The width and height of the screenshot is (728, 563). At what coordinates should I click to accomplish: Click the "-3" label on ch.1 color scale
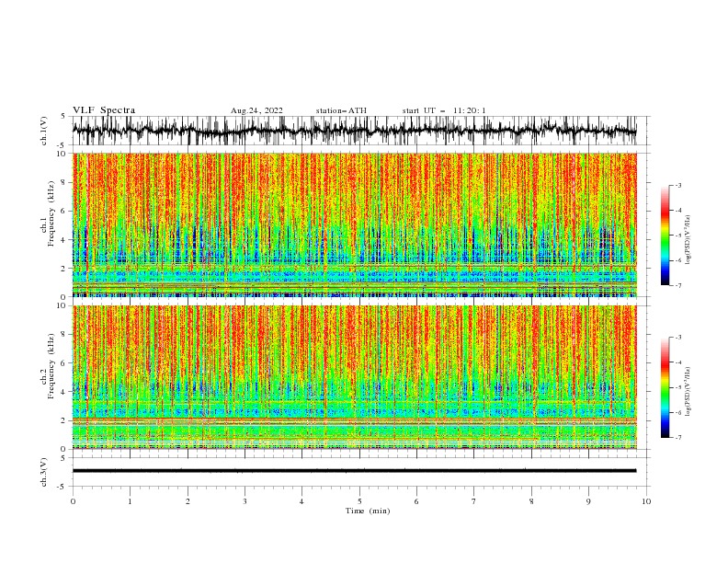pos(677,185)
